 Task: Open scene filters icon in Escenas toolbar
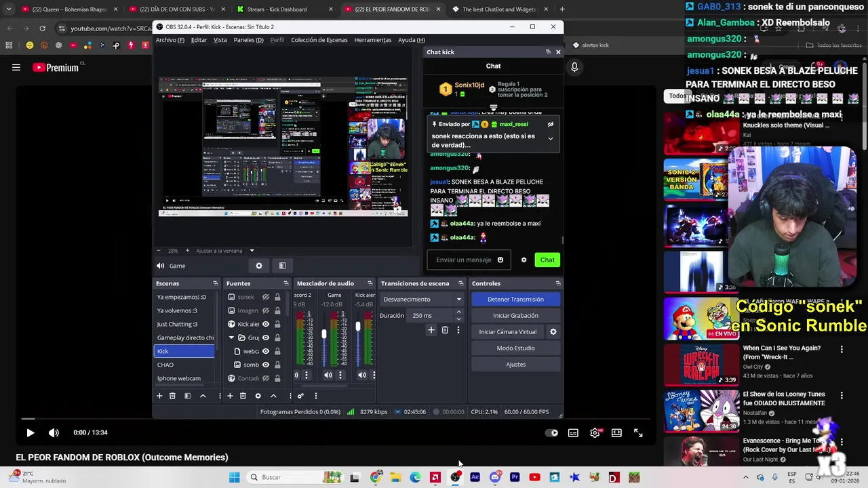187,396
